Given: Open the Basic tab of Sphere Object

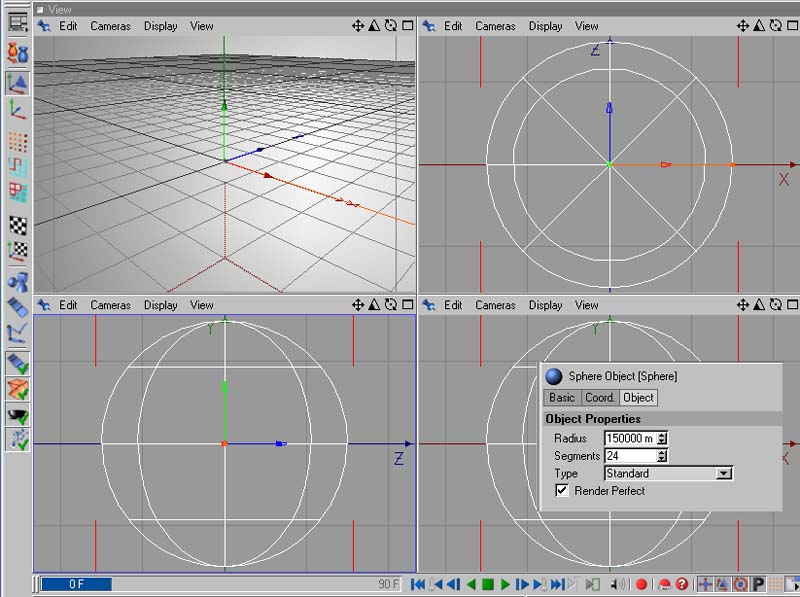Looking at the screenshot, I should click(x=562, y=398).
